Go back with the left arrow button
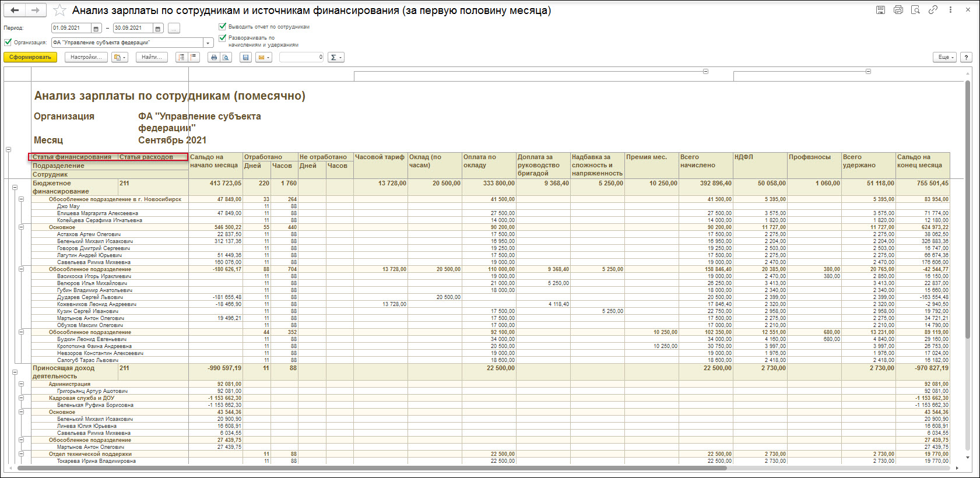Screen dimensions: 980x478 coord(15,10)
